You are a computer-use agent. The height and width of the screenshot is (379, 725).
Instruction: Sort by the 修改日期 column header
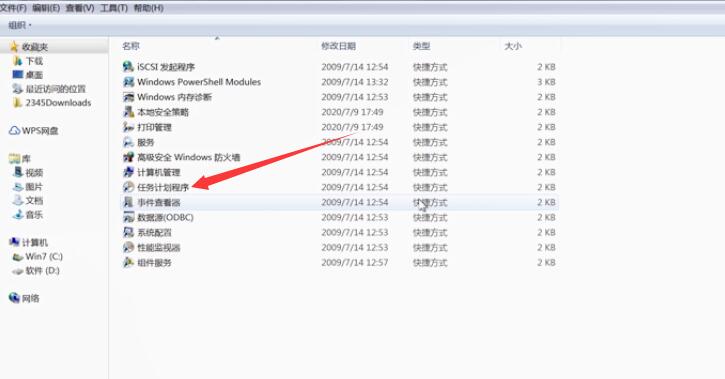pos(338,46)
